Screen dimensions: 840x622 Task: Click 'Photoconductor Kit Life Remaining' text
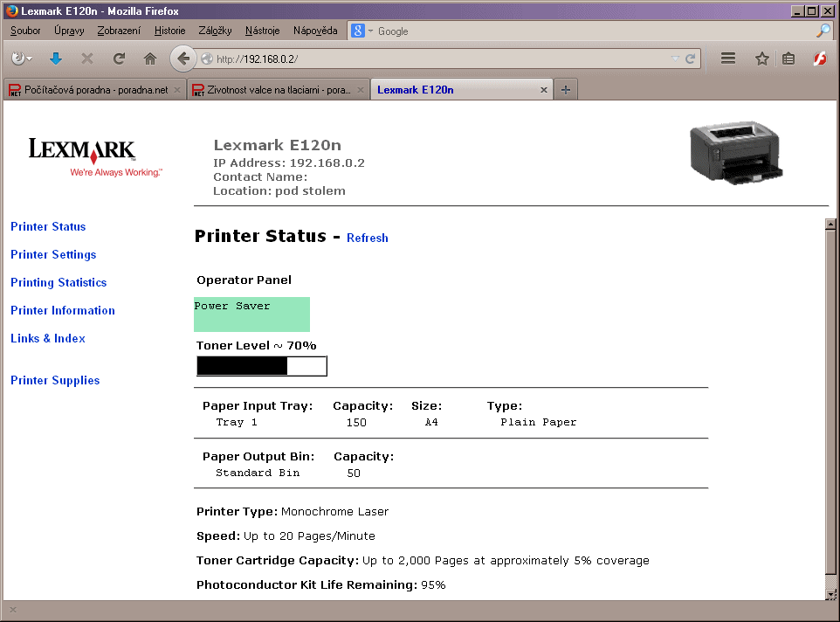[x=306, y=584]
